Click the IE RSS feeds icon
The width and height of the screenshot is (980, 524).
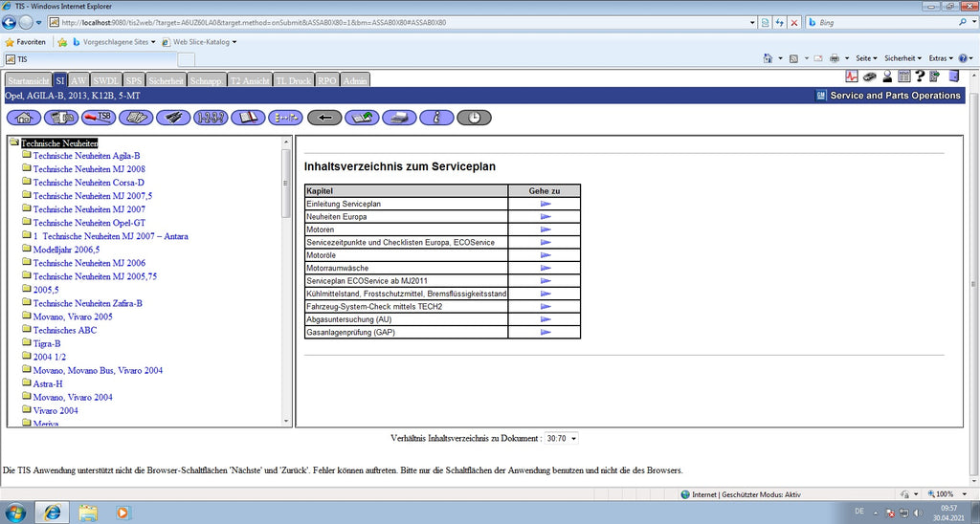[x=793, y=58]
